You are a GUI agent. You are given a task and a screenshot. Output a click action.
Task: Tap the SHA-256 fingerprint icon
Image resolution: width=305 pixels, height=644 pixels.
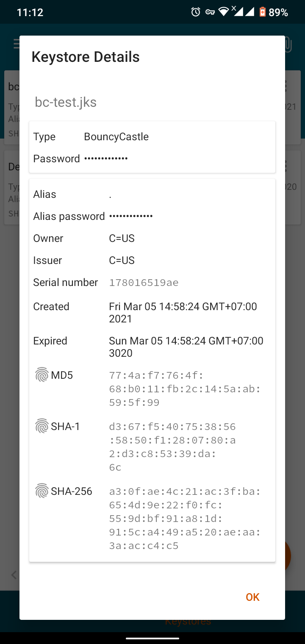pos(42,491)
